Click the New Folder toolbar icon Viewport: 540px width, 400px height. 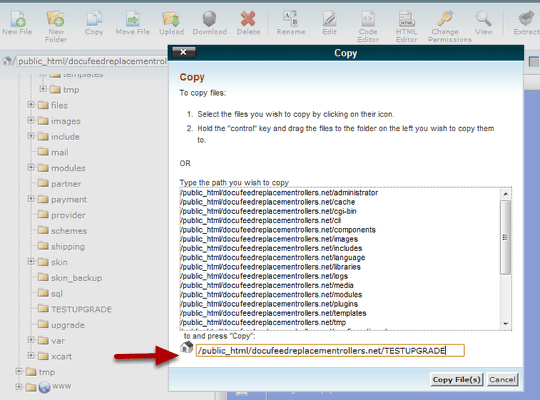click(56, 19)
